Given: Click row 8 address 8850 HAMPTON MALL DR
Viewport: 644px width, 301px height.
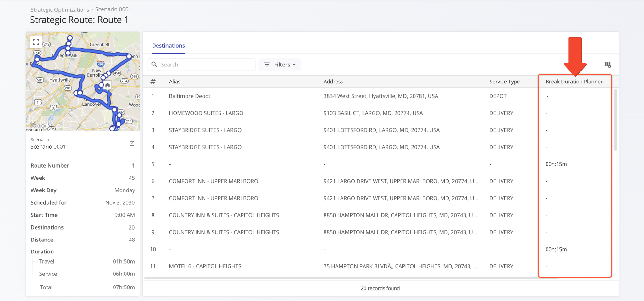Looking at the screenshot, I should click(x=400, y=215).
